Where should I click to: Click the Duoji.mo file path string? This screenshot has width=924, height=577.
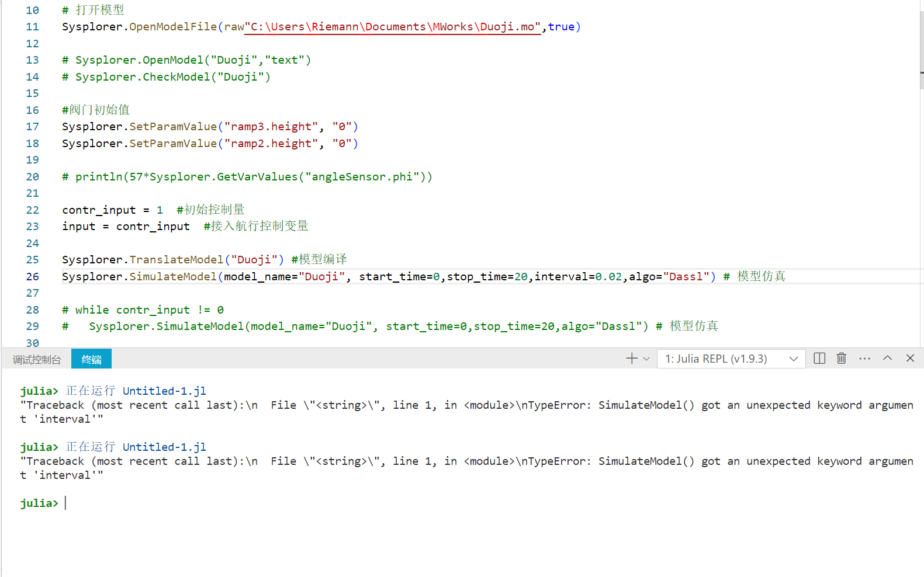pos(392,27)
